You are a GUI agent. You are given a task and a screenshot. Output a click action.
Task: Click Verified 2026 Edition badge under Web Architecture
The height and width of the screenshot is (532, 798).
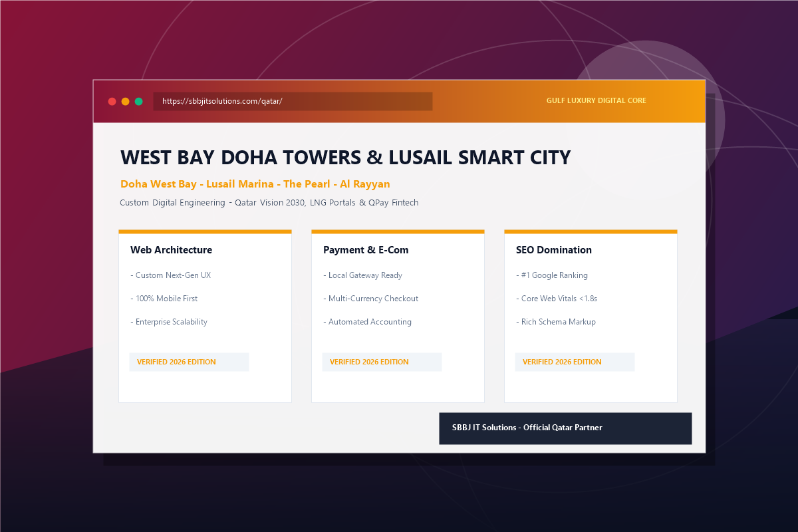coord(189,362)
